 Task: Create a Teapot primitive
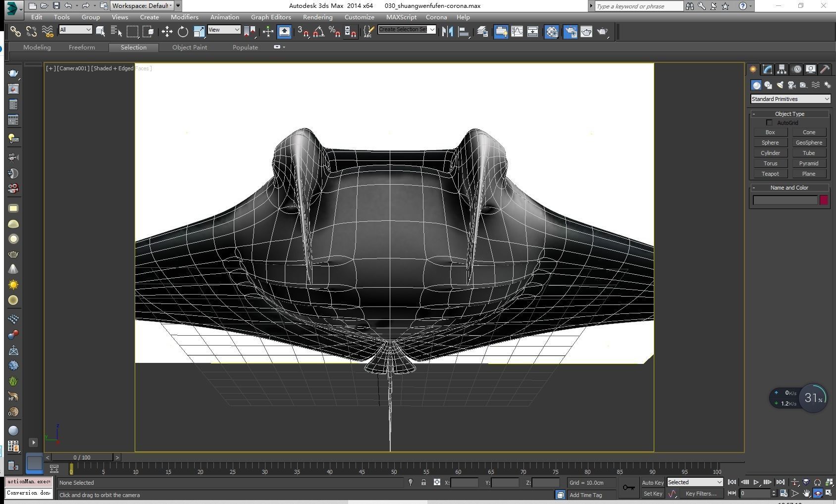pos(770,174)
